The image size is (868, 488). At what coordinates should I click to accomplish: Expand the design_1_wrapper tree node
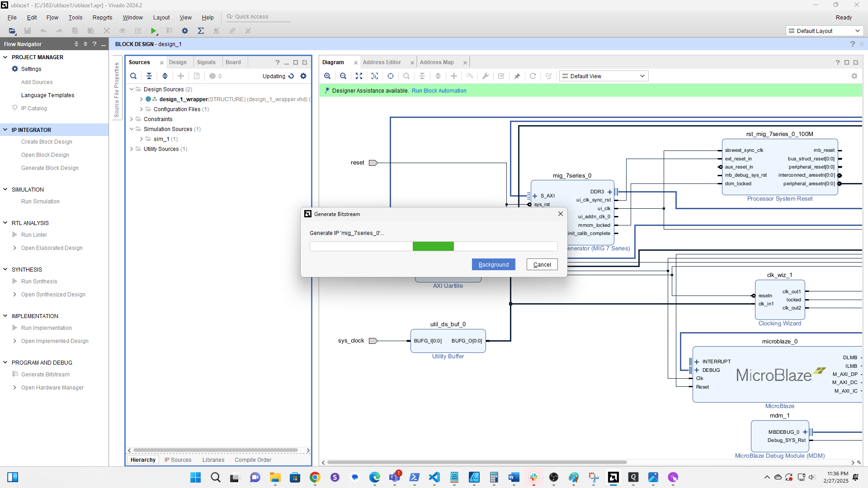point(142,99)
